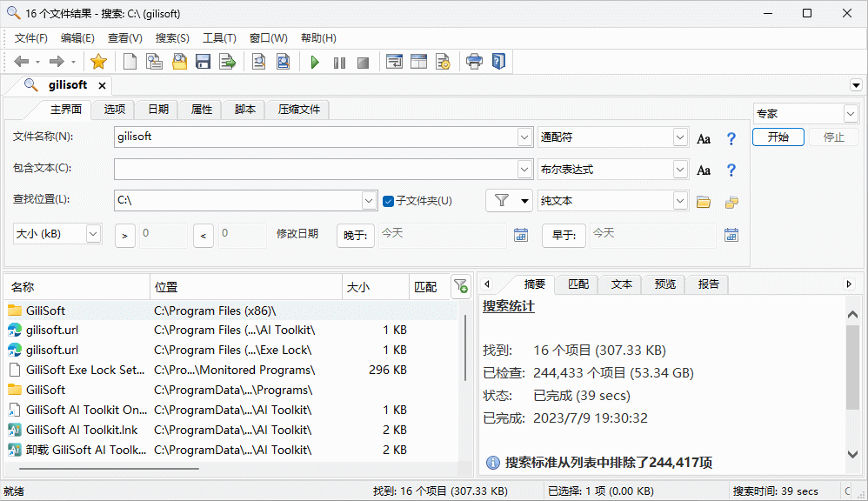868x501 pixels.
Task: Click the blue highlighted find document icon
Action: (x=283, y=62)
